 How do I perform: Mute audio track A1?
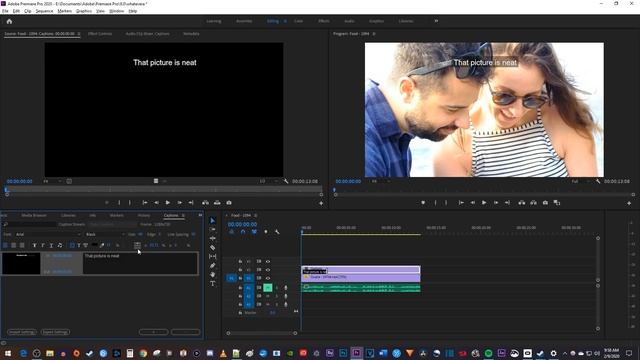click(x=268, y=288)
